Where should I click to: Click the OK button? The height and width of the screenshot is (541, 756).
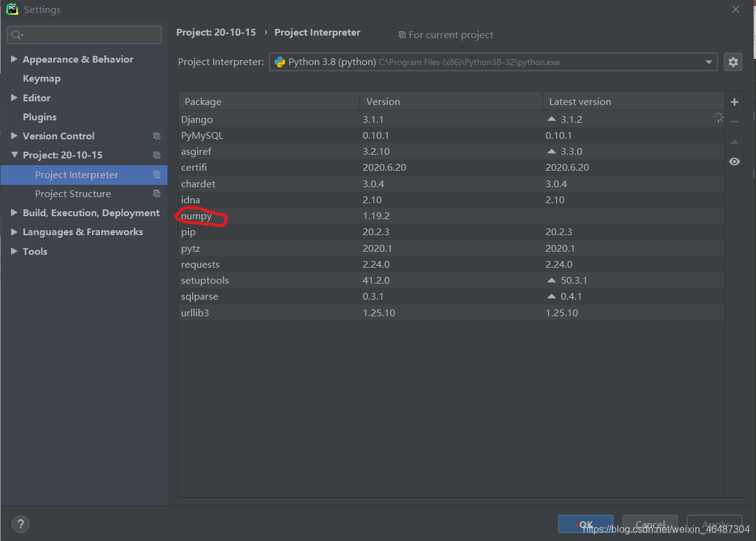pos(585,524)
